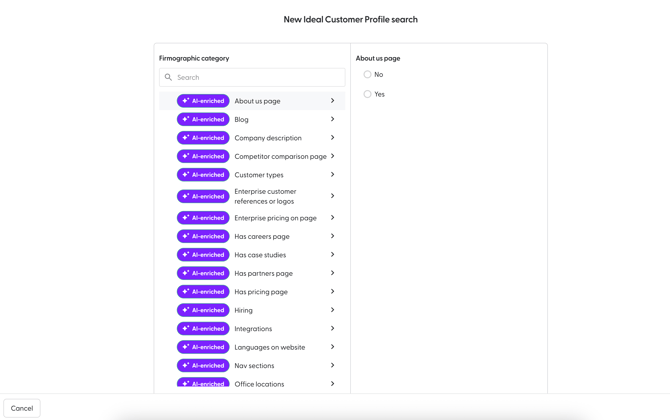Click AI-enriched badge beside Nav sections
This screenshot has height=420, width=670.
[203, 366]
